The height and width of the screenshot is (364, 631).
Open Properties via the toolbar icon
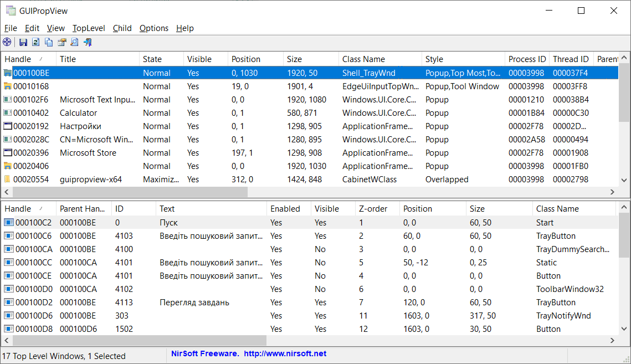coord(61,42)
